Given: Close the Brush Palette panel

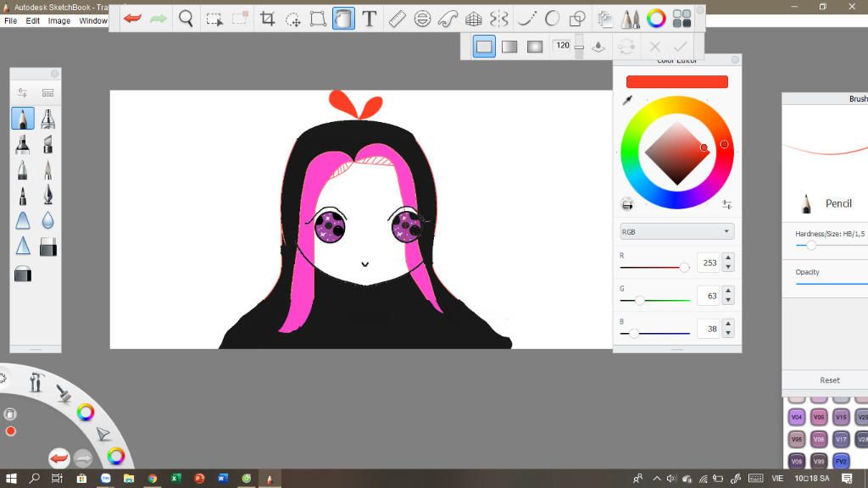Looking at the screenshot, I should point(55,74).
